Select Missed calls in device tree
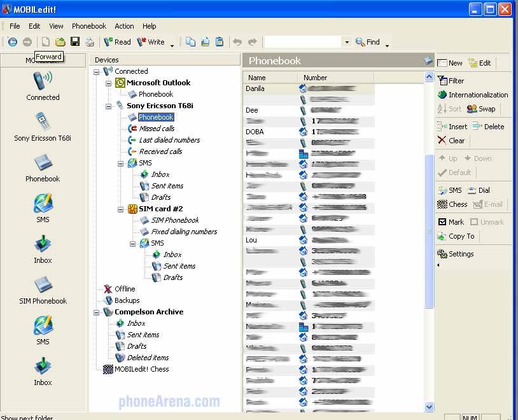Screen dimensions: 518x420 tap(157, 129)
